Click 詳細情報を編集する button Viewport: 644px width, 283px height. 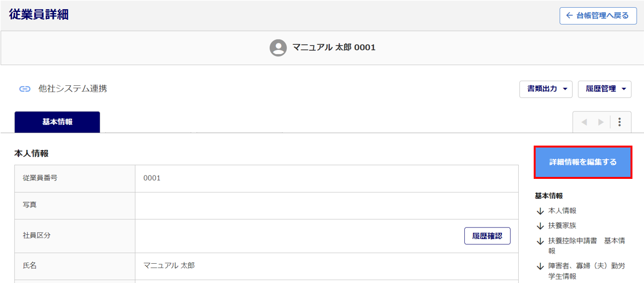click(x=583, y=162)
